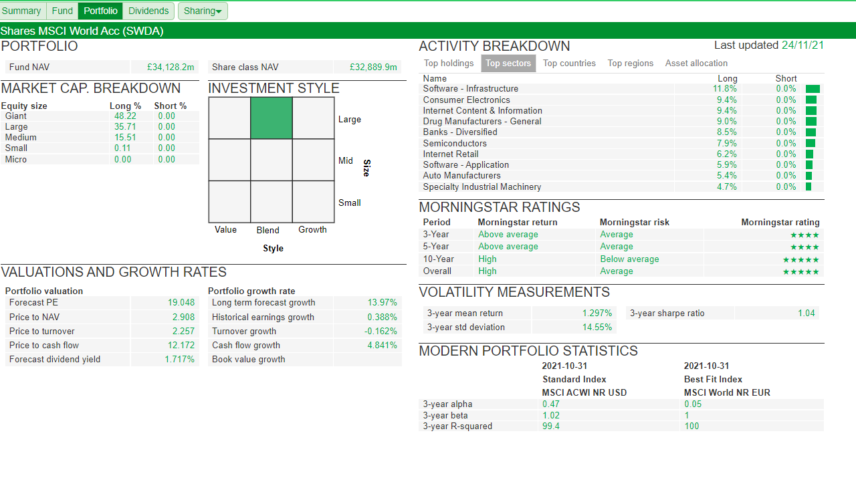
Task: Click the MSCI ACWI NR USD index label
Action: [x=584, y=392]
